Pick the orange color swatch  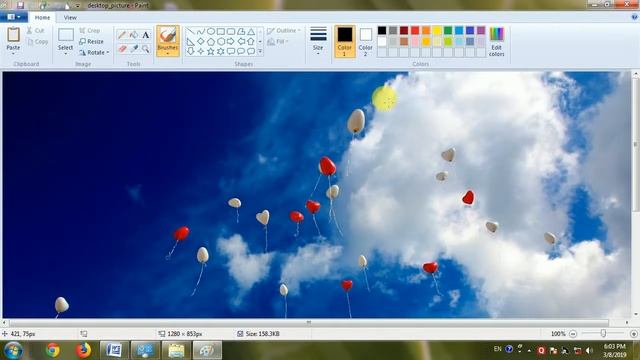426,31
